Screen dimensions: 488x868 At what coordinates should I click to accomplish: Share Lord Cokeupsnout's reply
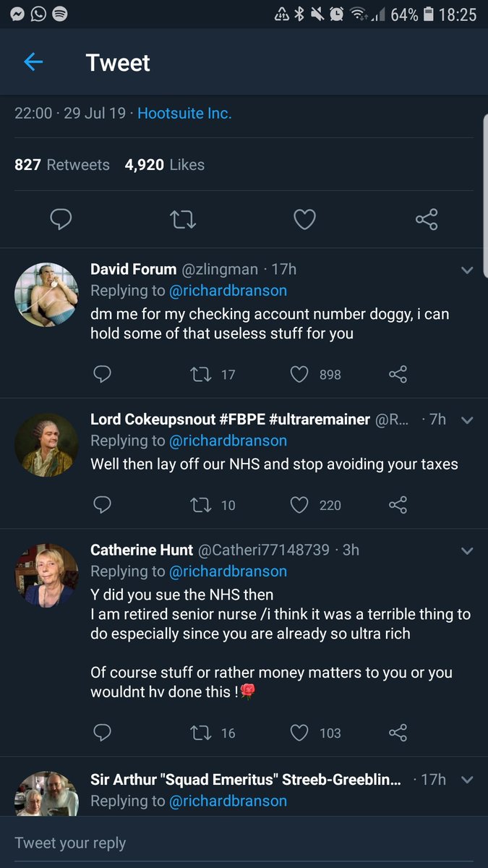click(x=398, y=505)
